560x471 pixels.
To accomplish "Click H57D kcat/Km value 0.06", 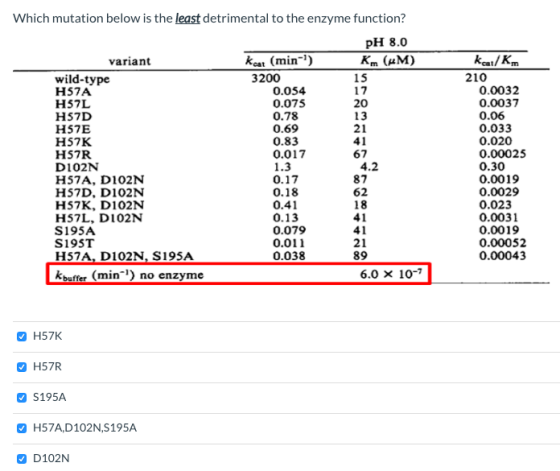I will click(x=492, y=116).
